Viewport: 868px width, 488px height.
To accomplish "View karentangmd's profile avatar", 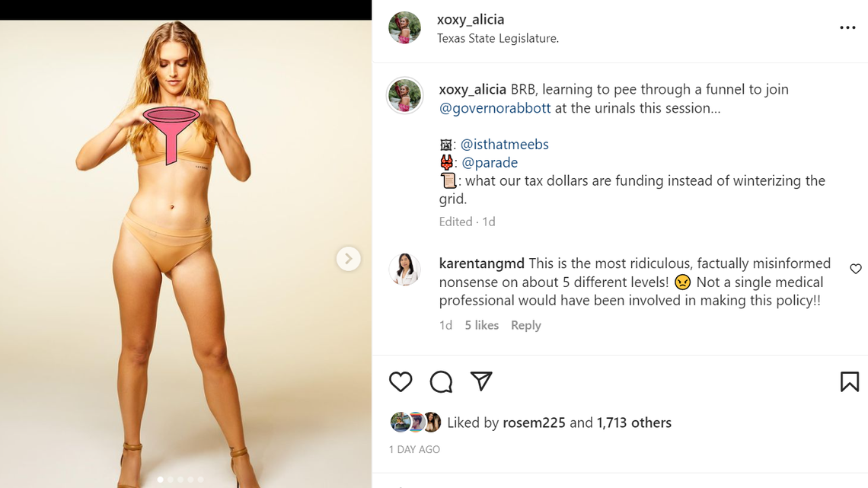I will [404, 271].
